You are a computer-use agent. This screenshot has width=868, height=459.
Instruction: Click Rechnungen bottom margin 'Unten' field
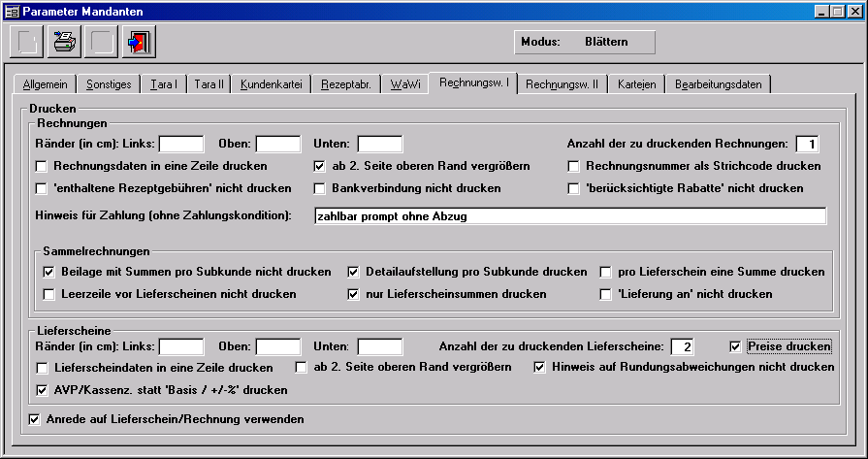(x=380, y=144)
